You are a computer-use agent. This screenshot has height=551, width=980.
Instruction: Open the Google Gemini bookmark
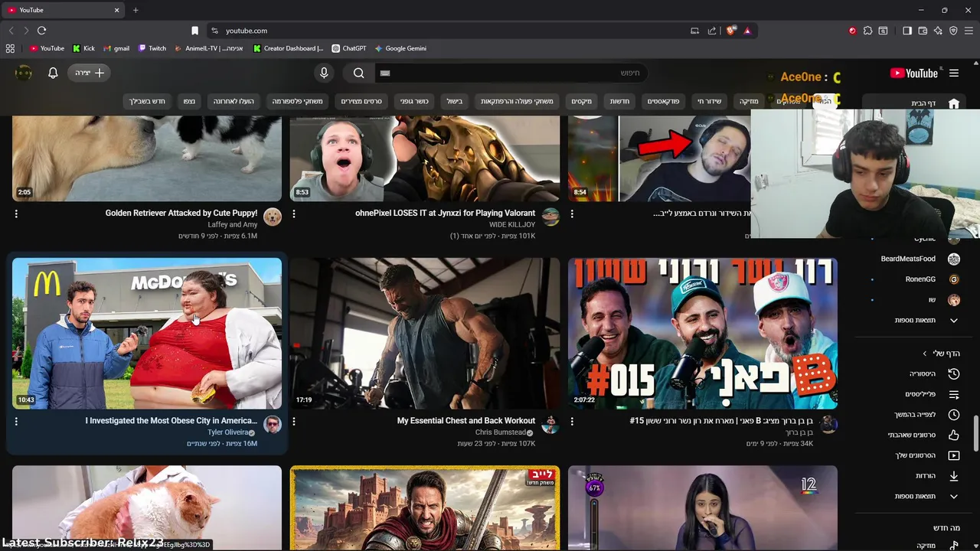click(400, 48)
